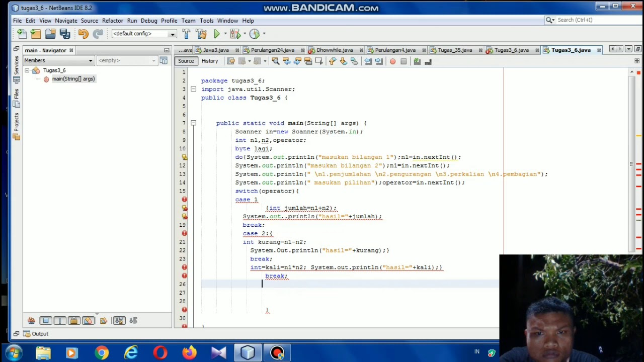
Task: Toggle Show Inherited Members navigator filter
Action: 31,320
